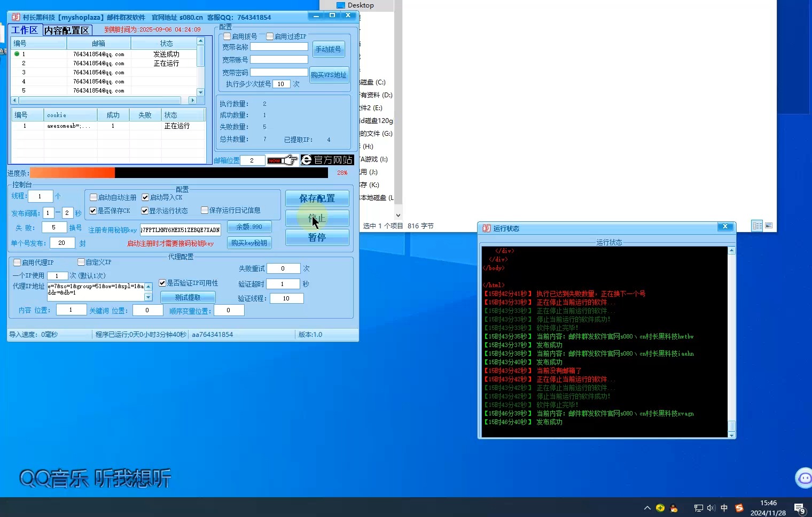Uncheck the 是否保存CK checkbox

pyautogui.click(x=93, y=211)
